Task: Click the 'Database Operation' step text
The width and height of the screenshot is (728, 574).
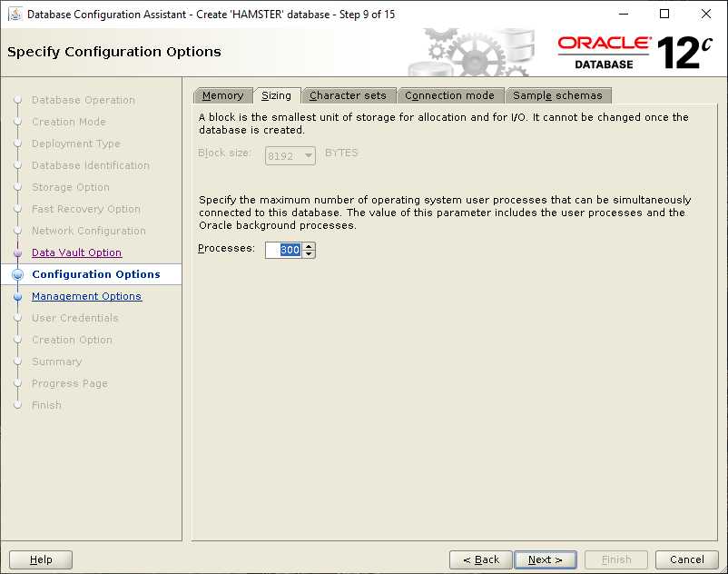Action: pos(84,100)
